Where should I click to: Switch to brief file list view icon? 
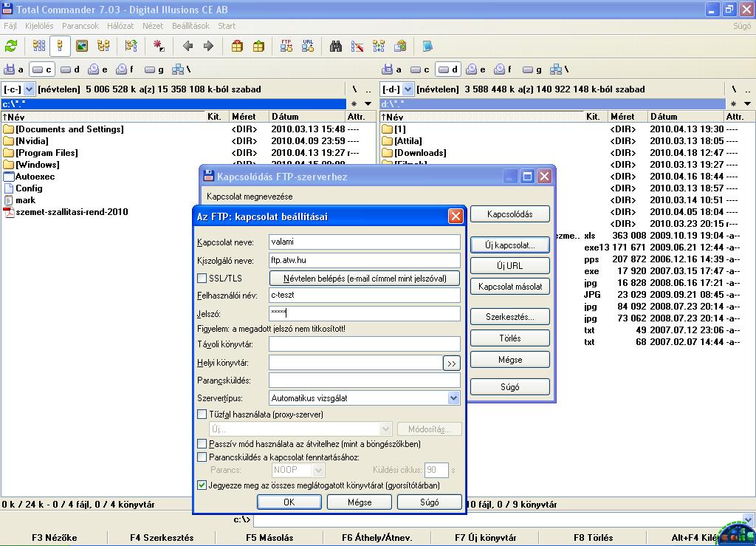point(39,47)
